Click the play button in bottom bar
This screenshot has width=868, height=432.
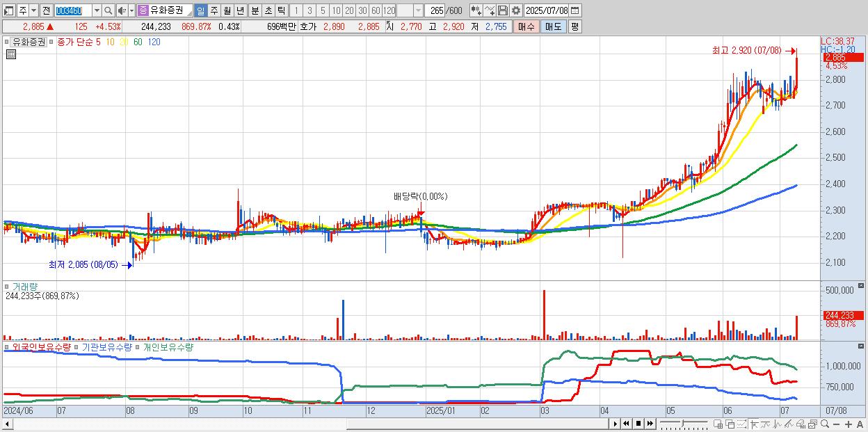coord(615,424)
